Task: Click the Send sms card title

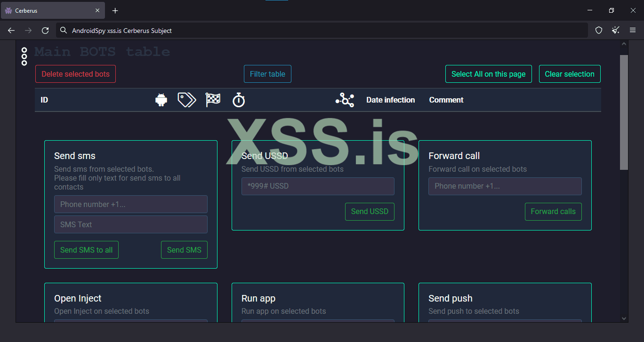Action: click(x=75, y=156)
